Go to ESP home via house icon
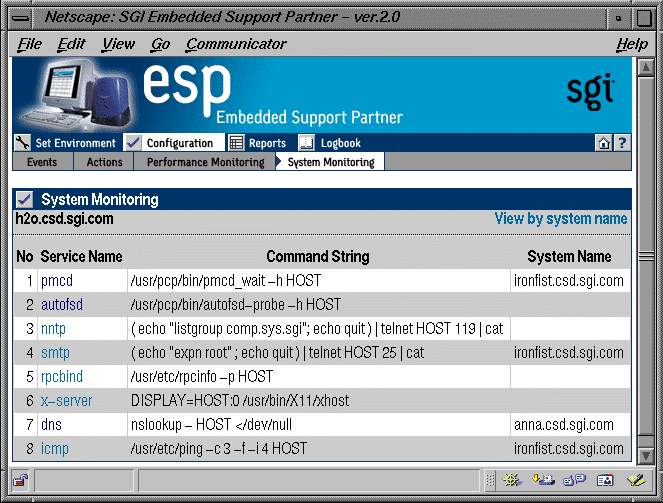Screen dimensions: 663x503 pos(603,143)
